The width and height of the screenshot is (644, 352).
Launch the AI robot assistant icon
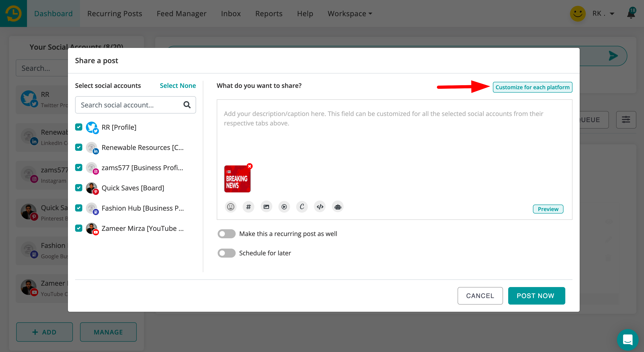click(x=338, y=207)
